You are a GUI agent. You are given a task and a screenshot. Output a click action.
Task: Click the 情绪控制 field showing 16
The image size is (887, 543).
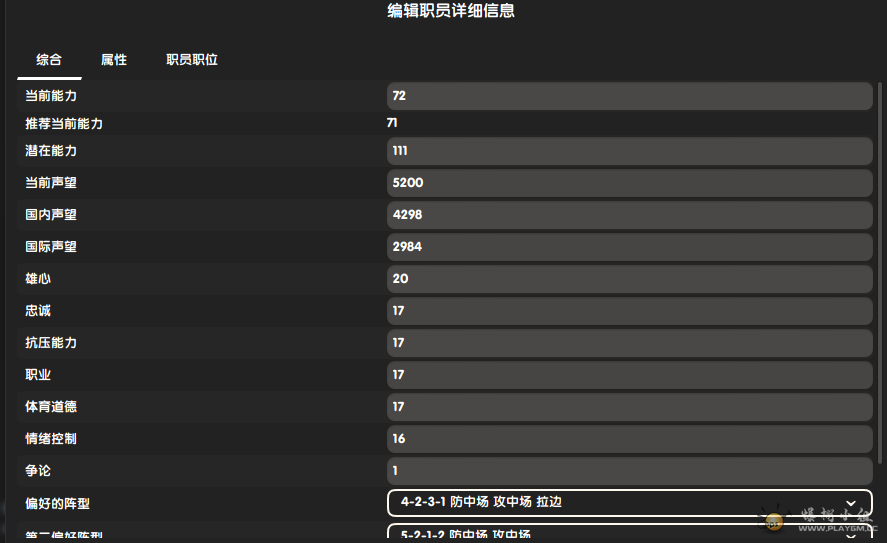pyautogui.click(x=630, y=439)
